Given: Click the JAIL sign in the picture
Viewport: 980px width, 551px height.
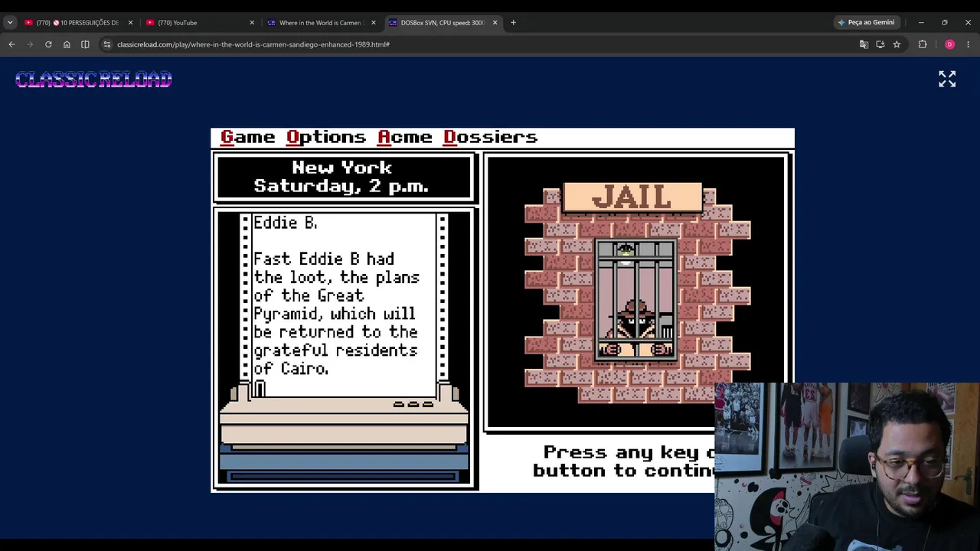Looking at the screenshot, I should [x=632, y=197].
